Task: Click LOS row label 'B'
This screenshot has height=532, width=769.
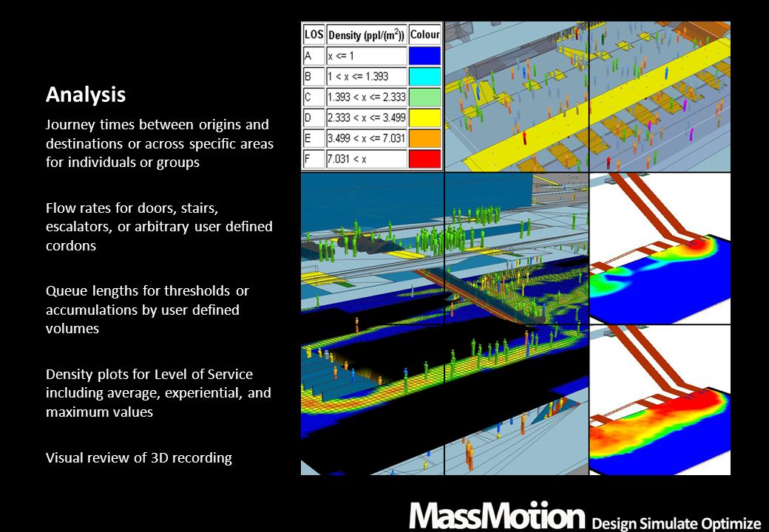Action: (314, 76)
